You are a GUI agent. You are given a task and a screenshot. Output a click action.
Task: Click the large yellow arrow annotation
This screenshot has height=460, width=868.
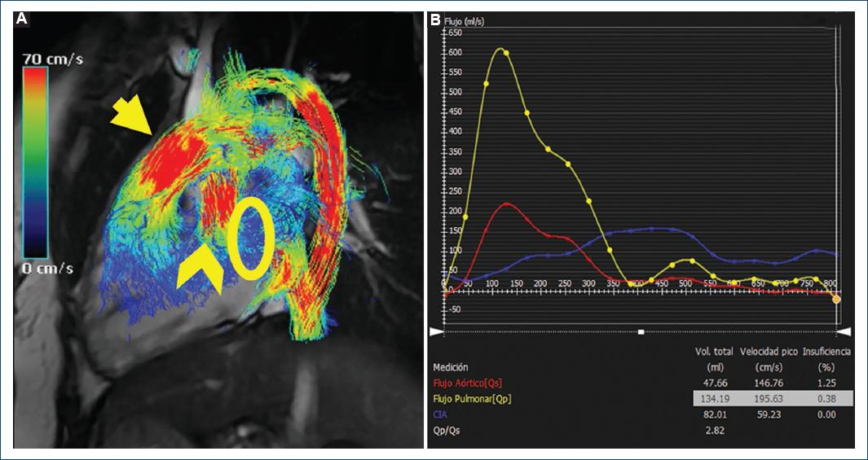[131, 116]
